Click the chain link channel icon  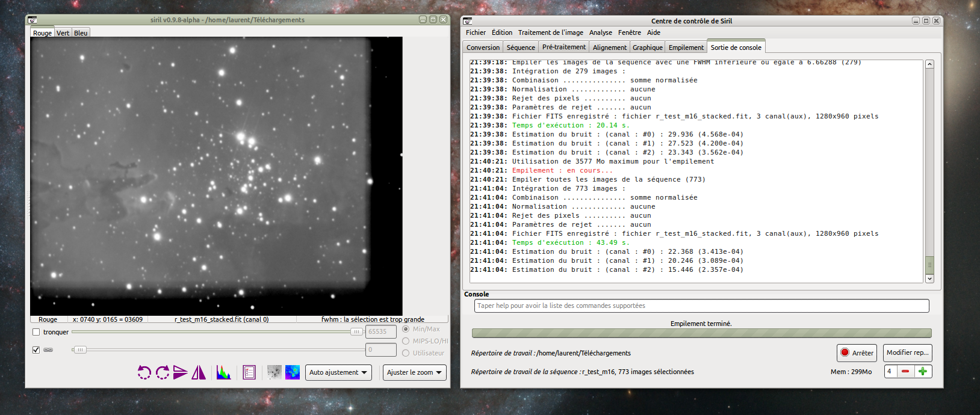coord(48,349)
